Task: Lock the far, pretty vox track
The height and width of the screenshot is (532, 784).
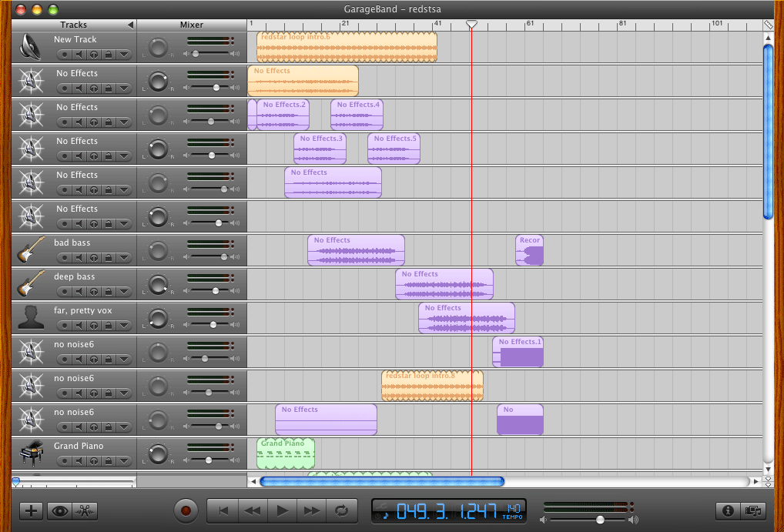Action: click(x=109, y=326)
